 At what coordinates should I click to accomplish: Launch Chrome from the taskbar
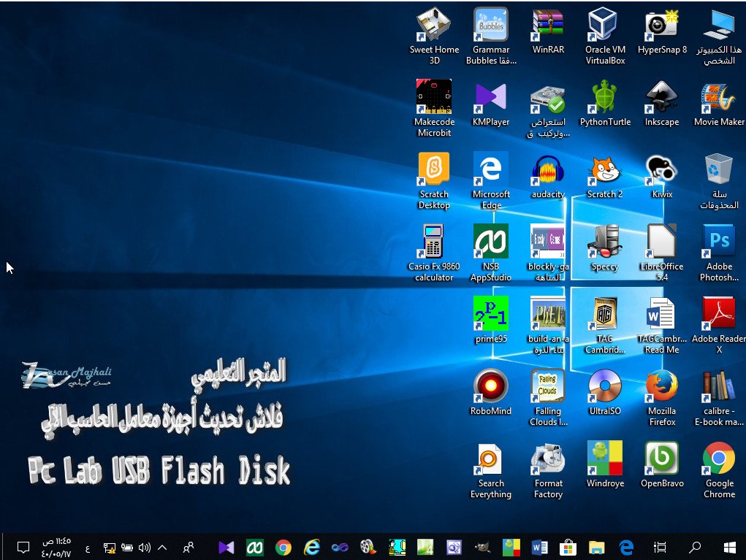tap(283, 548)
